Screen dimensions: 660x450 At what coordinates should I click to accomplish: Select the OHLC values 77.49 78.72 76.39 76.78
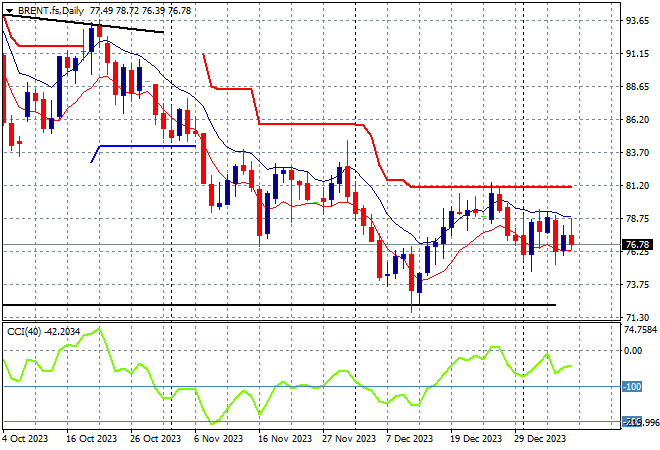(x=141, y=11)
